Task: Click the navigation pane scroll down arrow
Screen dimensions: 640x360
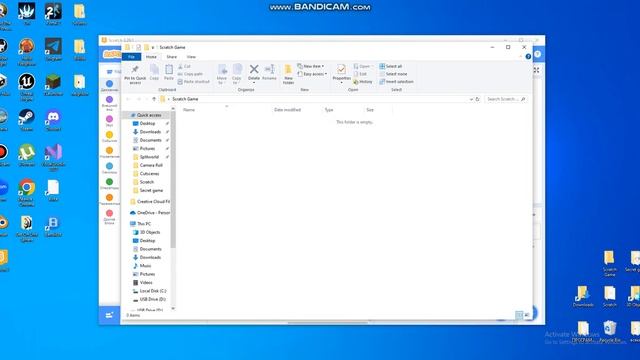Action: click(173, 309)
